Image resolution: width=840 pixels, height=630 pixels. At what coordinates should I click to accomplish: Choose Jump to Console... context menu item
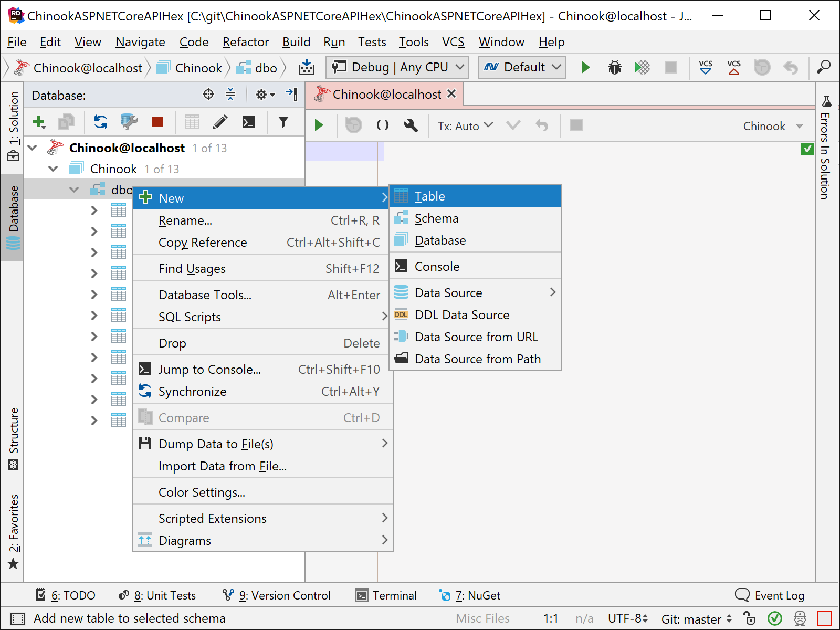click(x=263, y=370)
